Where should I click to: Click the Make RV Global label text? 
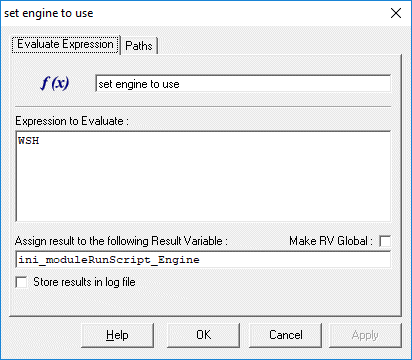tap(331, 241)
